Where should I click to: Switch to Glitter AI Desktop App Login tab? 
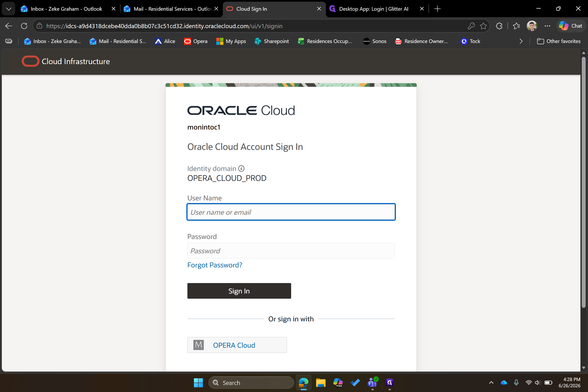pos(374,9)
